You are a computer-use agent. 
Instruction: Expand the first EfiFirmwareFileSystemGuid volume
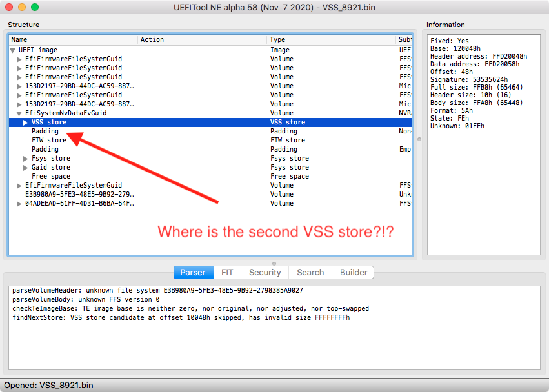pyautogui.click(x=19, y=59)
